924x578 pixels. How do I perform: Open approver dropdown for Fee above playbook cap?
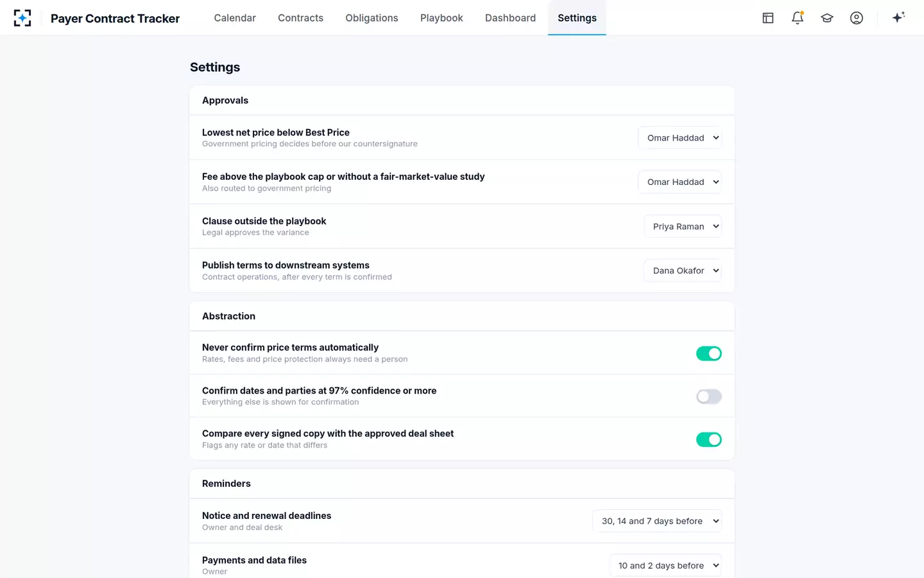(x=680, y=182)
